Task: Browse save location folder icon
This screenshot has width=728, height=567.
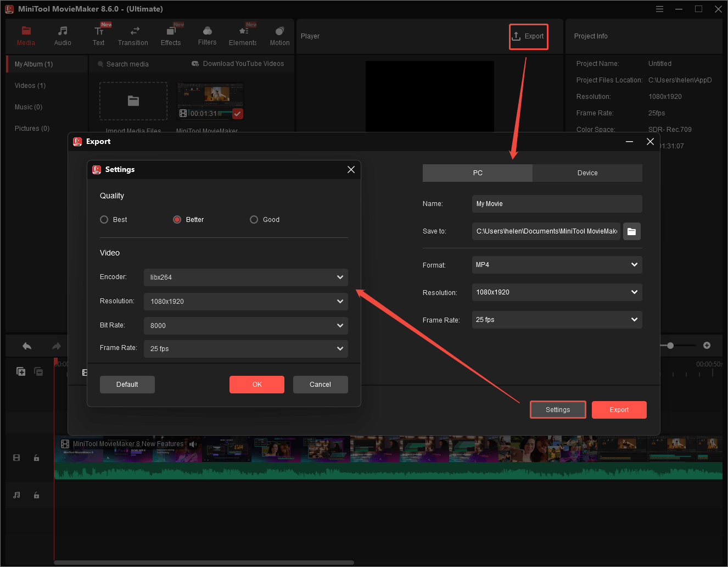Action: pos(632,231)
